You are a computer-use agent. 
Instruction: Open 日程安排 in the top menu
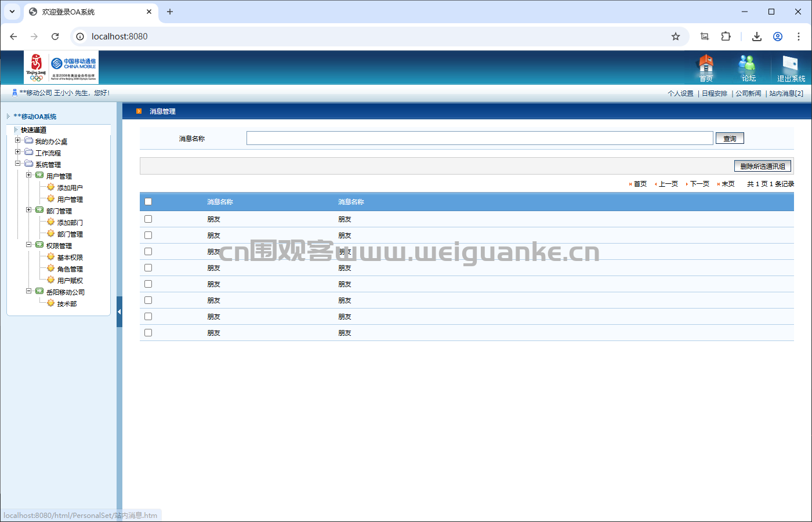[715, 93]
